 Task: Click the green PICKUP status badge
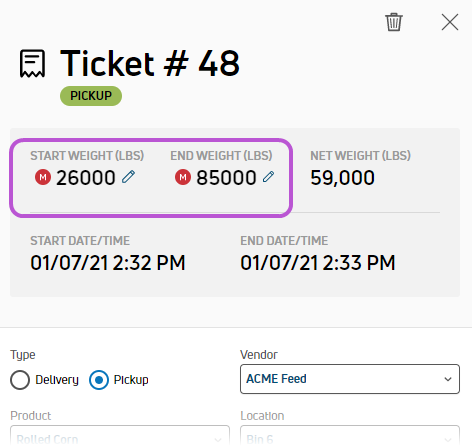coord(91,96)
